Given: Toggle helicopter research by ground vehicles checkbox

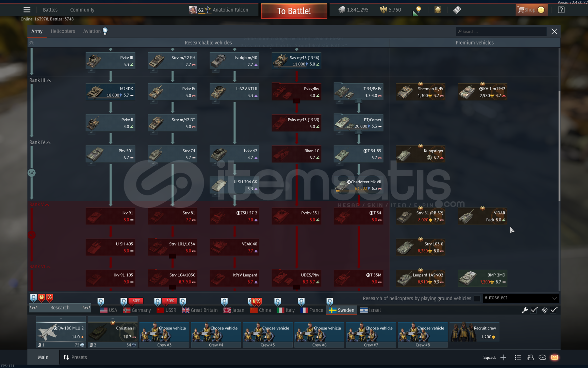Looking at the screenshot, I should (x=477, y=298).
